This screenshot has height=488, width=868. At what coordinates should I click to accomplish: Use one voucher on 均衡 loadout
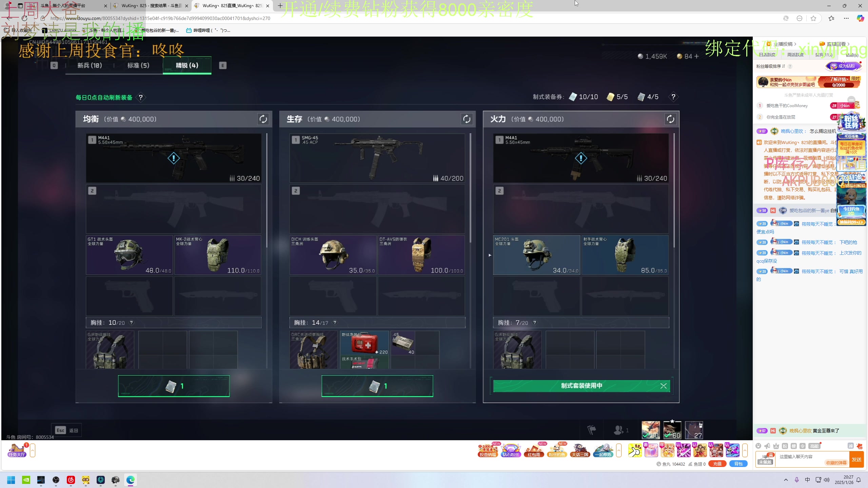pos(174,386)
